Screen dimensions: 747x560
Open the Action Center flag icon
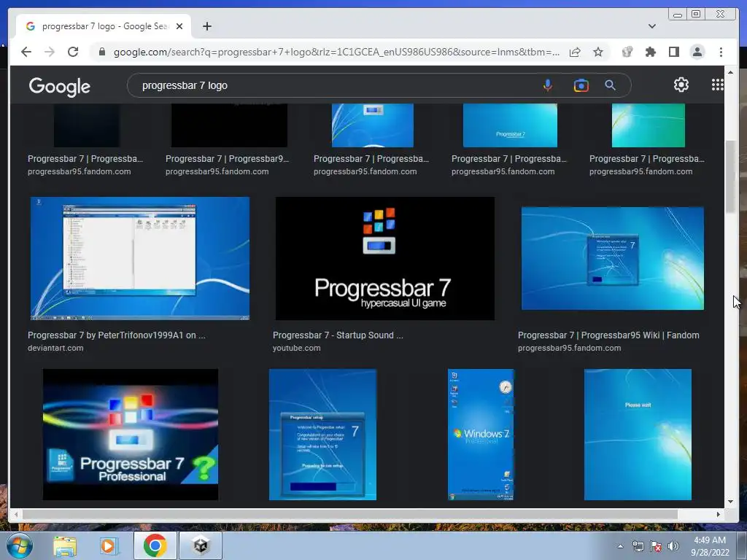pyautogui.click(x=656, y=546)
